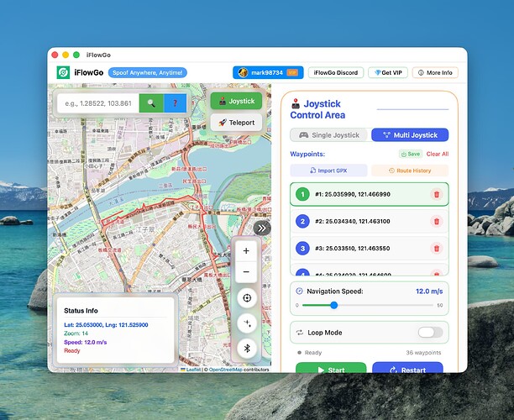Select waypoint #3: 25.033510, 121.463550
Image resolution: width=514 pixels, height=420 pixels.
pyautogui.click(x=369, y=248)
